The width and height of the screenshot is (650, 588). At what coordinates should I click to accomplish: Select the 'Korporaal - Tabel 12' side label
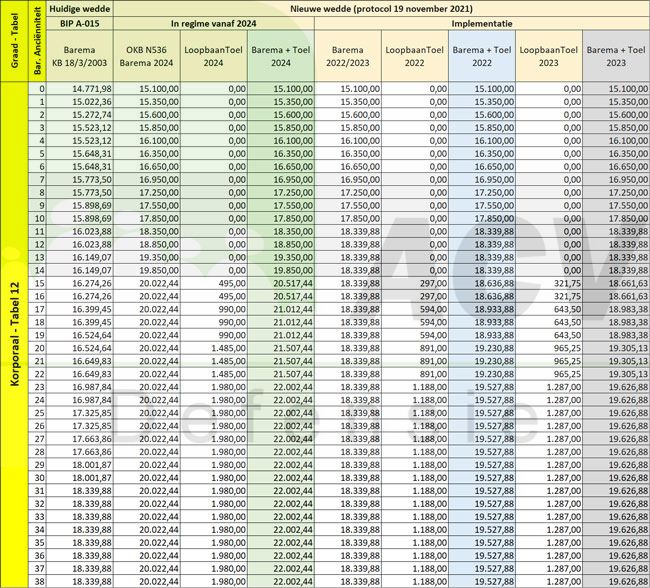click(x=15, y=334)
